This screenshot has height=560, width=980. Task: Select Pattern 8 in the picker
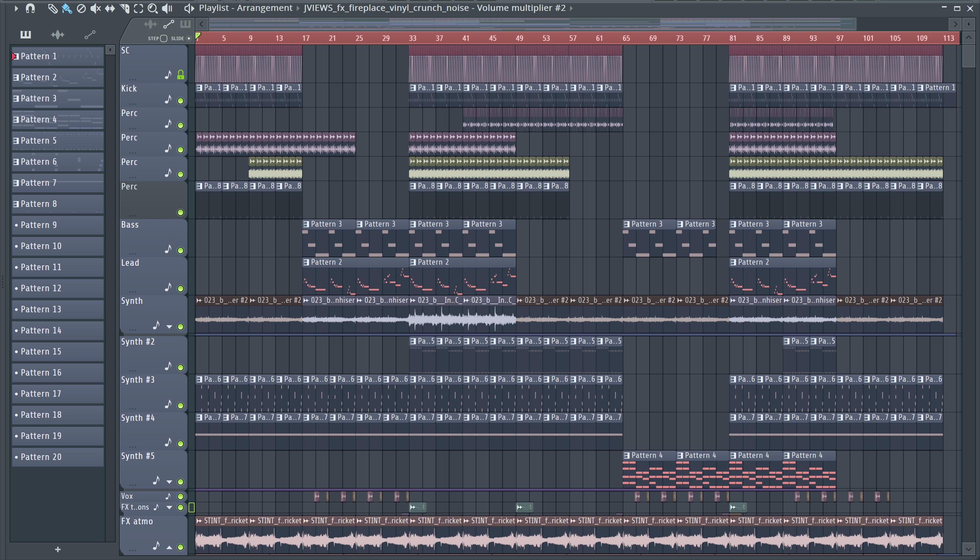58,204
